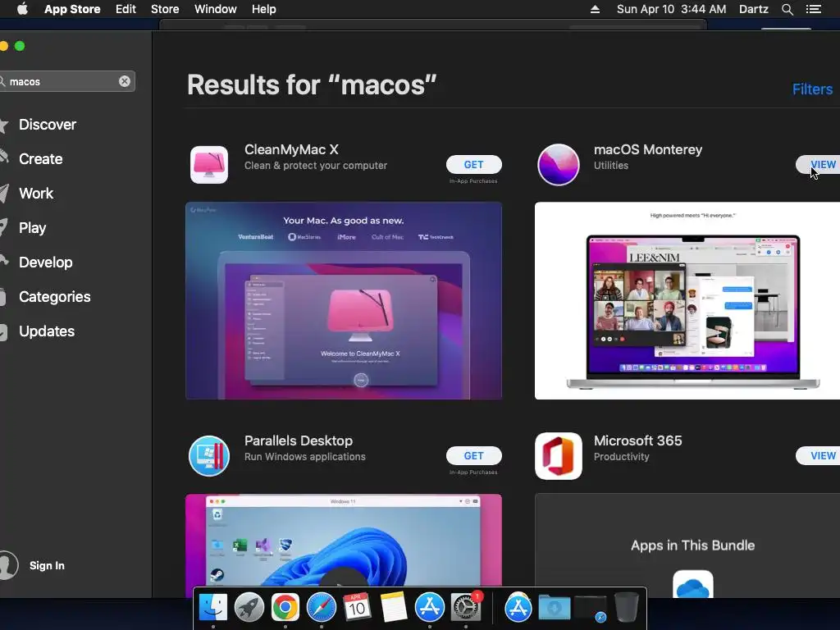The image size is (840, 630).
Task: View Microsoft 365
Action: tap(819, 456)
